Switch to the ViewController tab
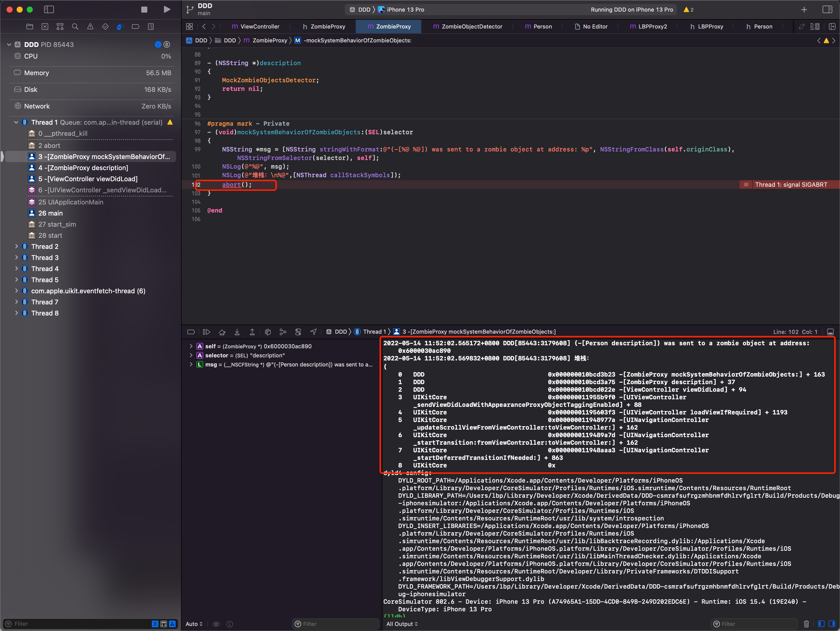Viewport: 840px width, 631px height. click(256, 27)
